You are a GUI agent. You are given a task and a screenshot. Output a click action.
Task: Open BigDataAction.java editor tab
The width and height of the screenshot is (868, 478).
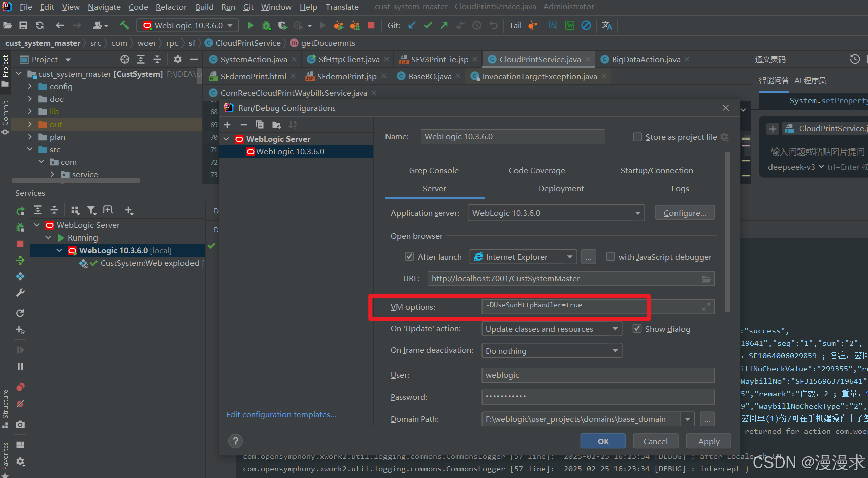(646, 59)
